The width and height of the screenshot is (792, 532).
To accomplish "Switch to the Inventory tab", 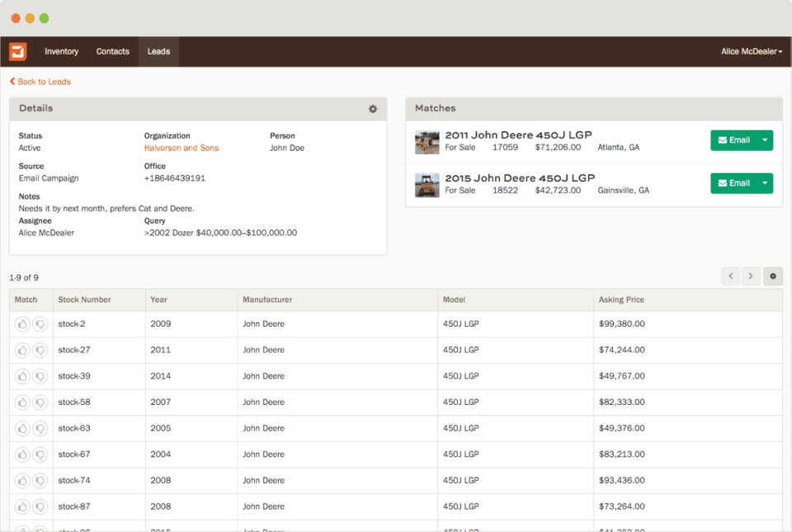I will 61,51.
